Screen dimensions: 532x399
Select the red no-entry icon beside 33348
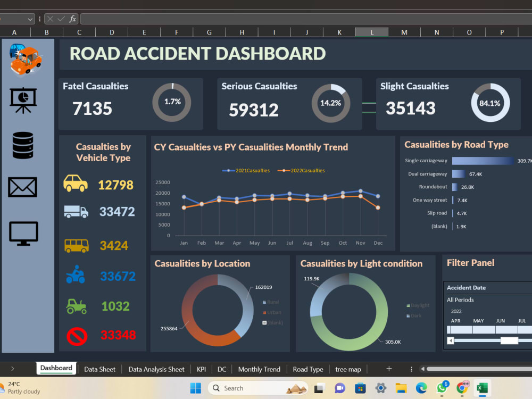point(77,336)
